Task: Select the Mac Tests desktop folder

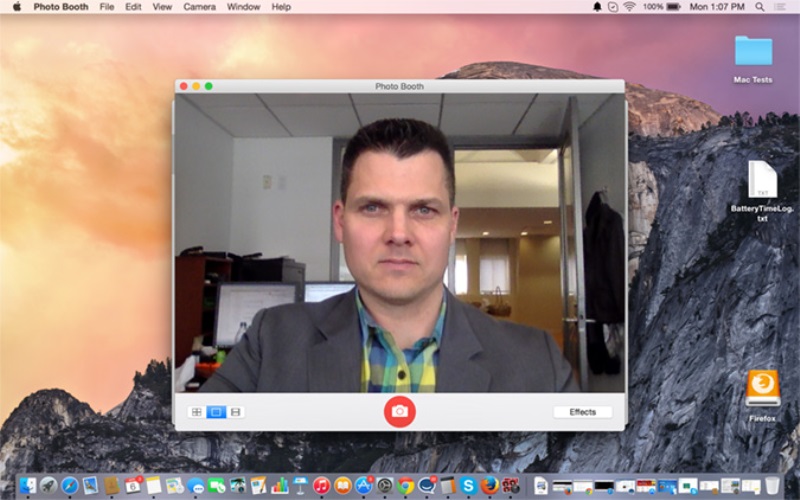Action: (x=753, y=59)
